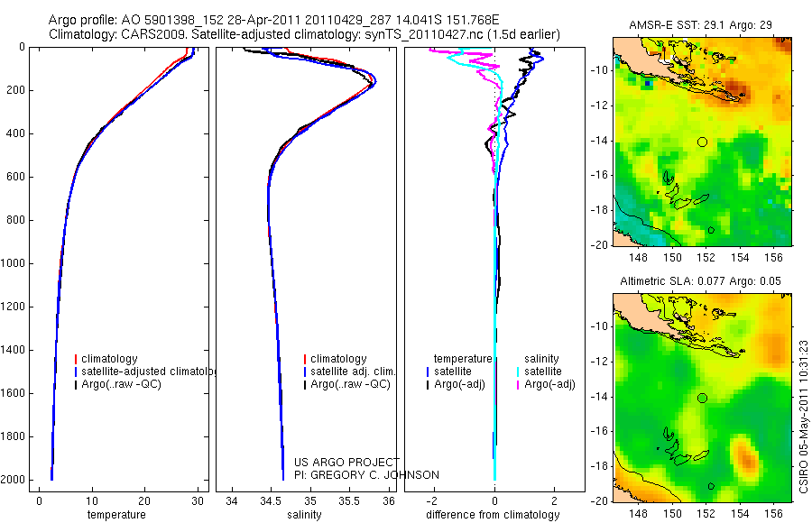Viewport: 812px width, 523px height.
Task: Click the 1600 depth tick label
Action: [14, 393]
